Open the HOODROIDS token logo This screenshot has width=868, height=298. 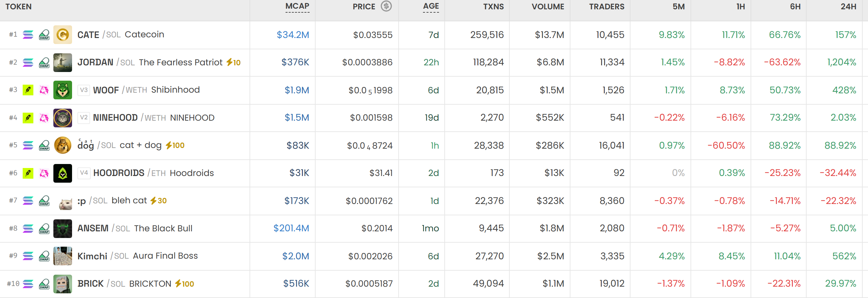click(63, 173)
